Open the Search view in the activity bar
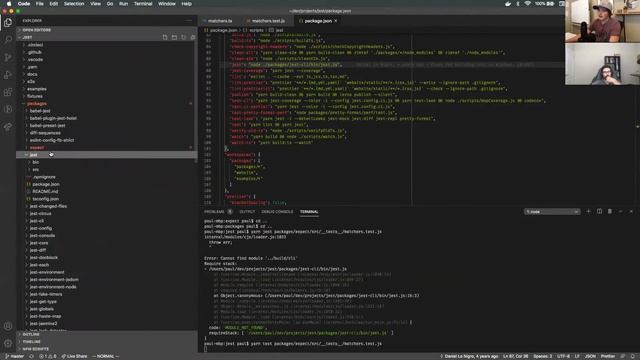 click(x=8, y=40)
